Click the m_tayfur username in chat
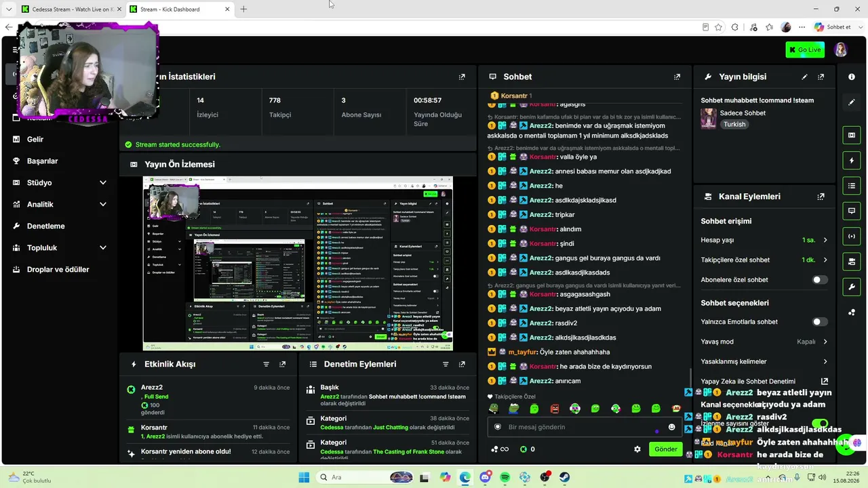The width and height of the screenshot is (868, 488). click(522, 352)
